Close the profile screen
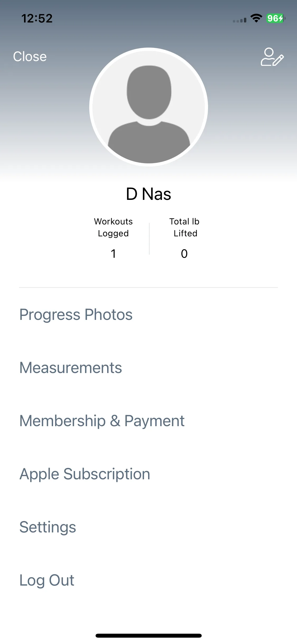Image resolution: width=297 pixels, height=644 pixels. click(x=30, y=57)
